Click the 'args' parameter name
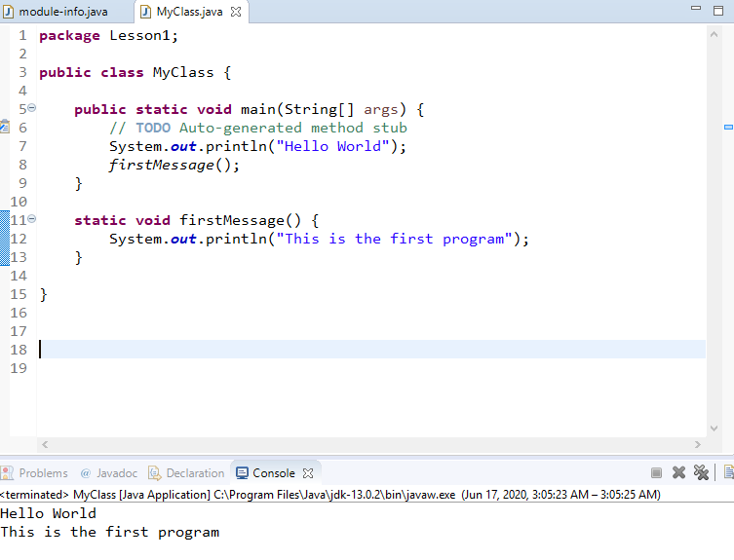Viewport: 734px width, 560px height. tap(381, 110)
